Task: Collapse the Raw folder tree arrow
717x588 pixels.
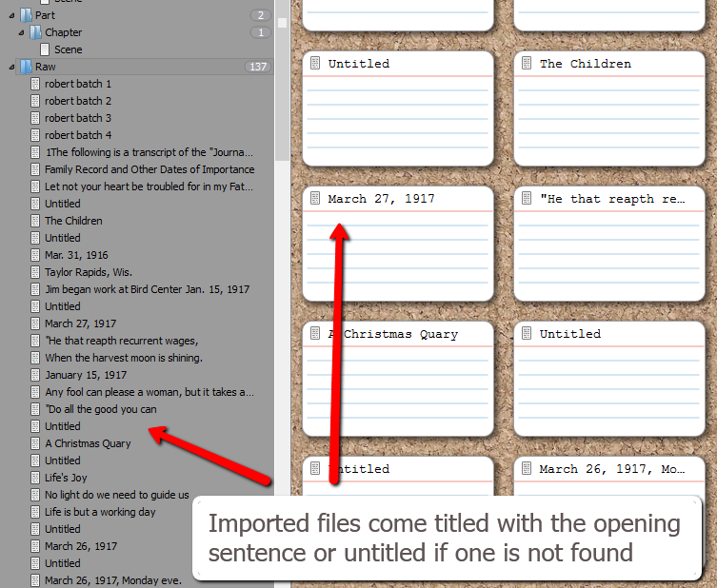Action: click(11, 67)
